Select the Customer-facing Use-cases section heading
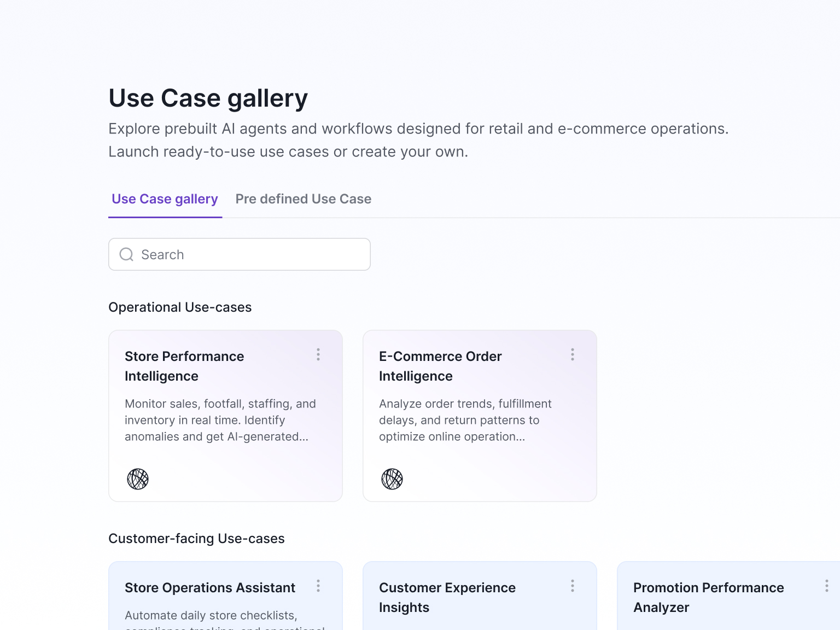This screenshot has height=630, width=840. [x=196, y=539]
